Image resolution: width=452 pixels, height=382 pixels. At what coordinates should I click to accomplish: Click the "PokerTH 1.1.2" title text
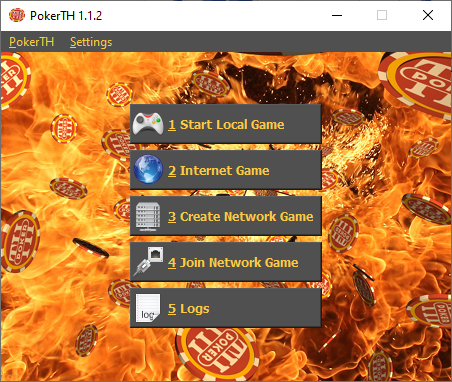pyautogui.click(x=66, y=16)
